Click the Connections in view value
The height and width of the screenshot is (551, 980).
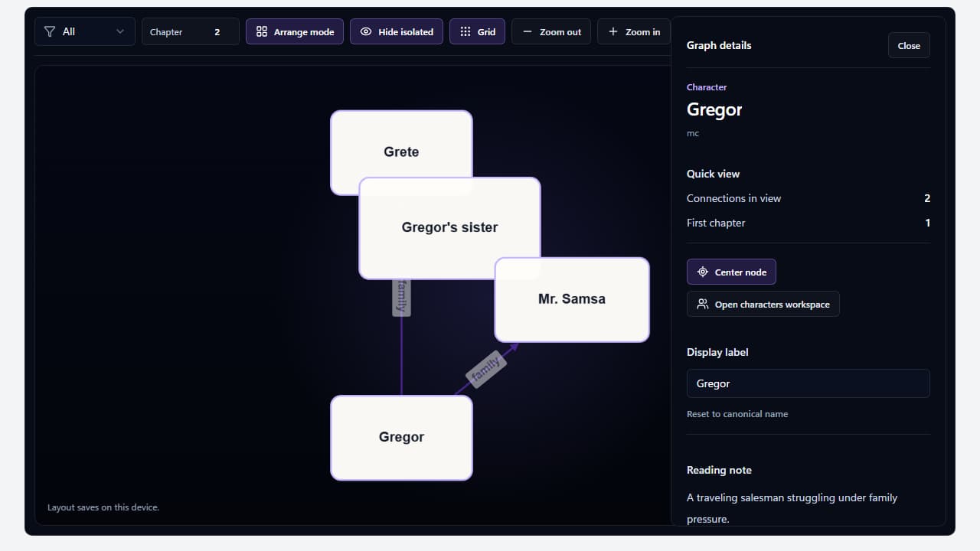tap(927, 198)
